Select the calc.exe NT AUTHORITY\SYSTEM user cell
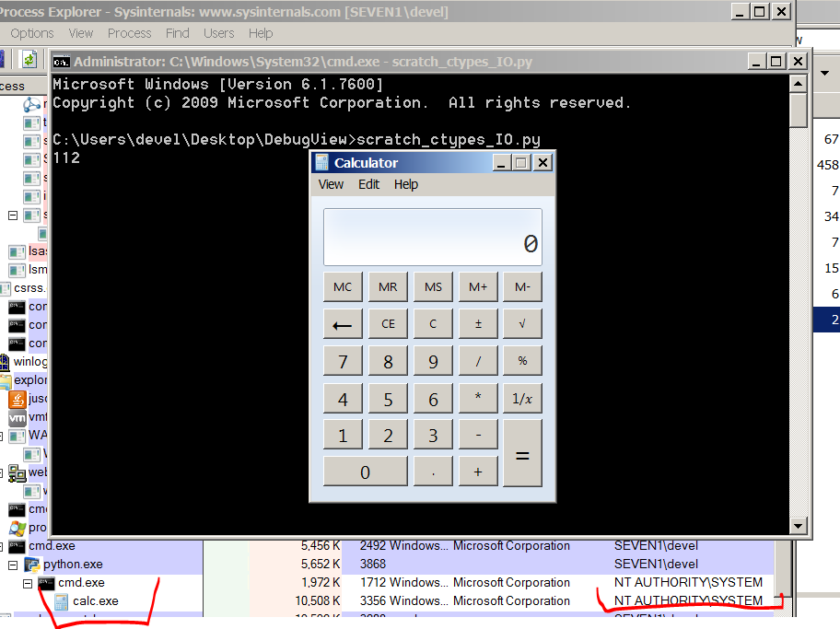The width and height of the screenshot is (840, 629). coord(688,601)
